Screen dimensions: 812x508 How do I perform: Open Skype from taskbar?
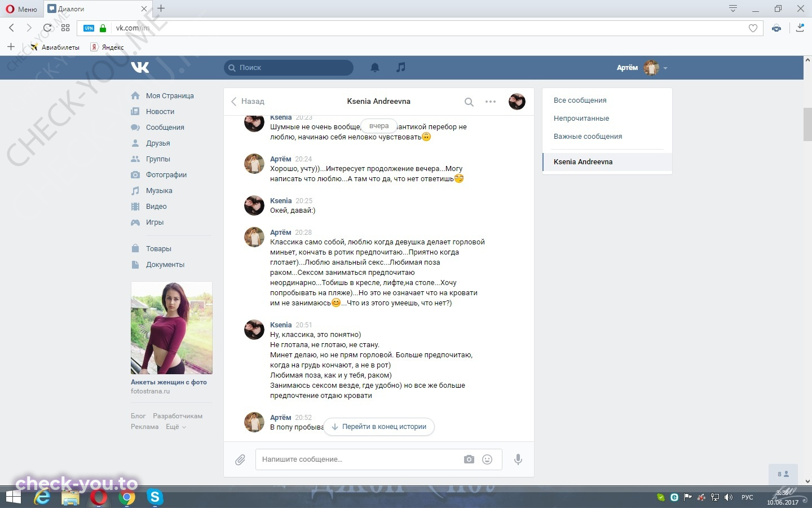tap(155, 497)
